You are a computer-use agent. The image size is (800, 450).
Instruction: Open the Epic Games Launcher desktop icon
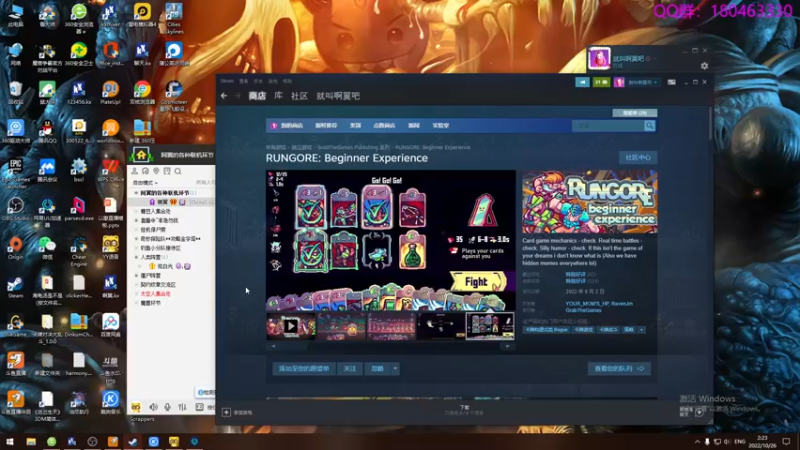(15, 173)
